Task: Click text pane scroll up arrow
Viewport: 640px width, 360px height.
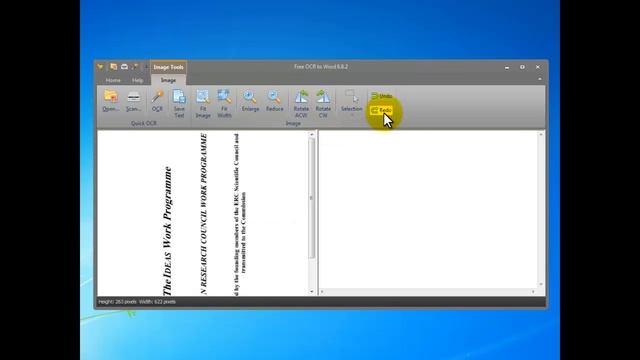Action: click(x=541, y=134)
